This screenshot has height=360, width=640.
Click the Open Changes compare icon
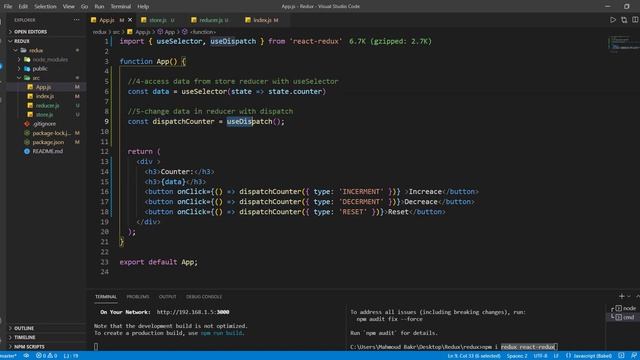(624, 20)
